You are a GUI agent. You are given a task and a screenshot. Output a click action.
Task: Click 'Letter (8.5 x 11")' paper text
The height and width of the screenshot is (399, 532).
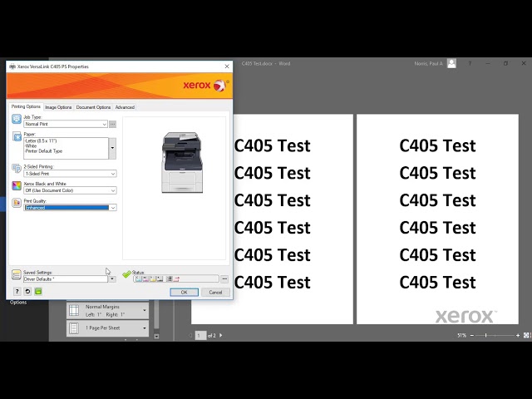[41, 140]
